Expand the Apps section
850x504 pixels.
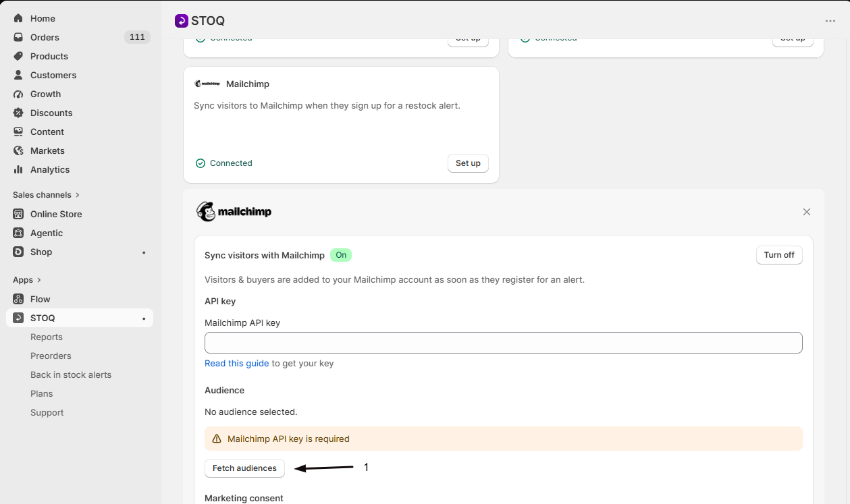point(27,280)
